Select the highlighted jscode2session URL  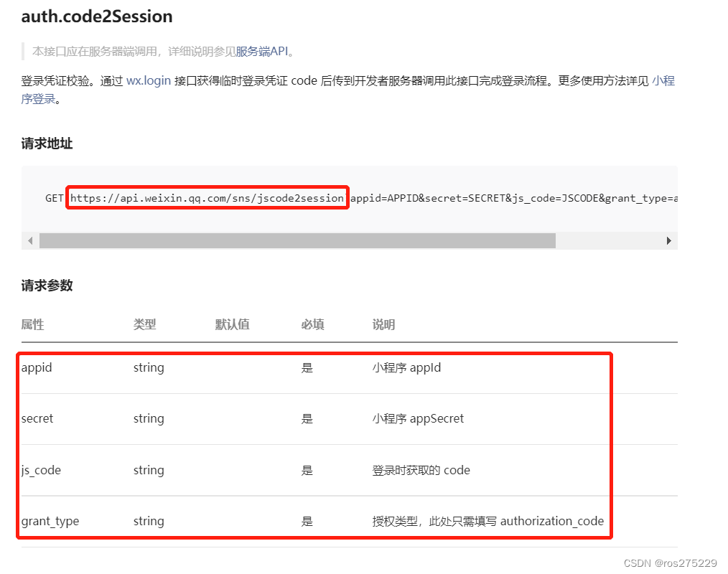point(207,197)
